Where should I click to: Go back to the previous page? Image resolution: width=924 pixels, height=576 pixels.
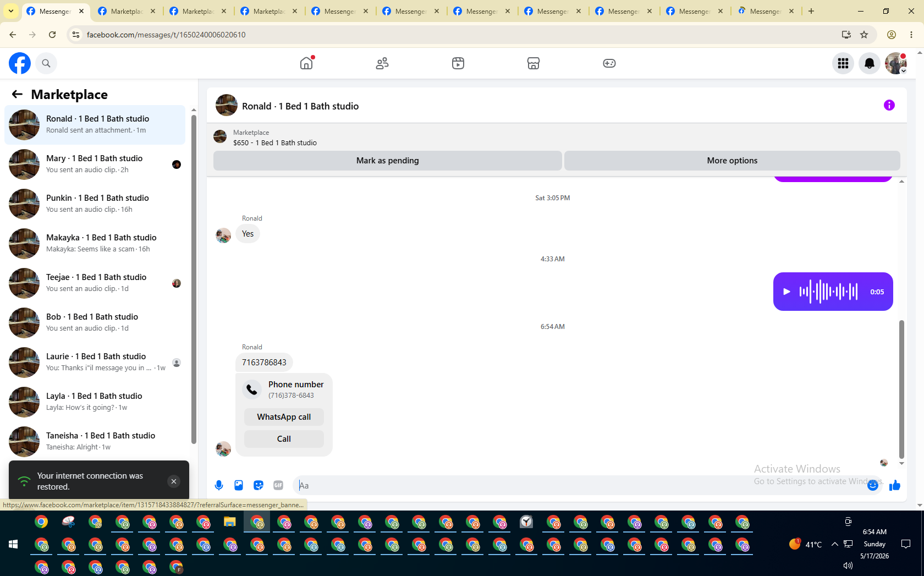(x=13, y=35)
